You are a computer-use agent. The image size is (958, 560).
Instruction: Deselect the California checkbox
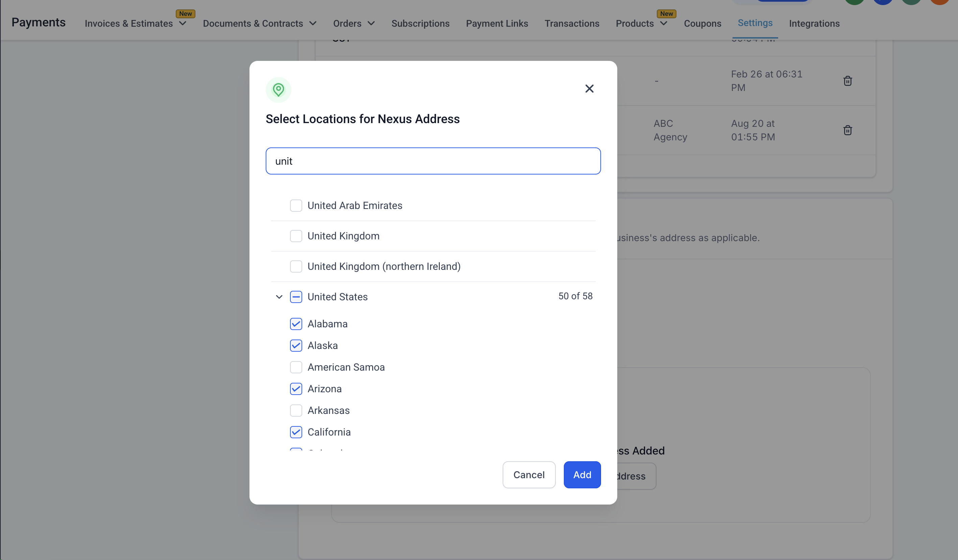click(296, 432)
